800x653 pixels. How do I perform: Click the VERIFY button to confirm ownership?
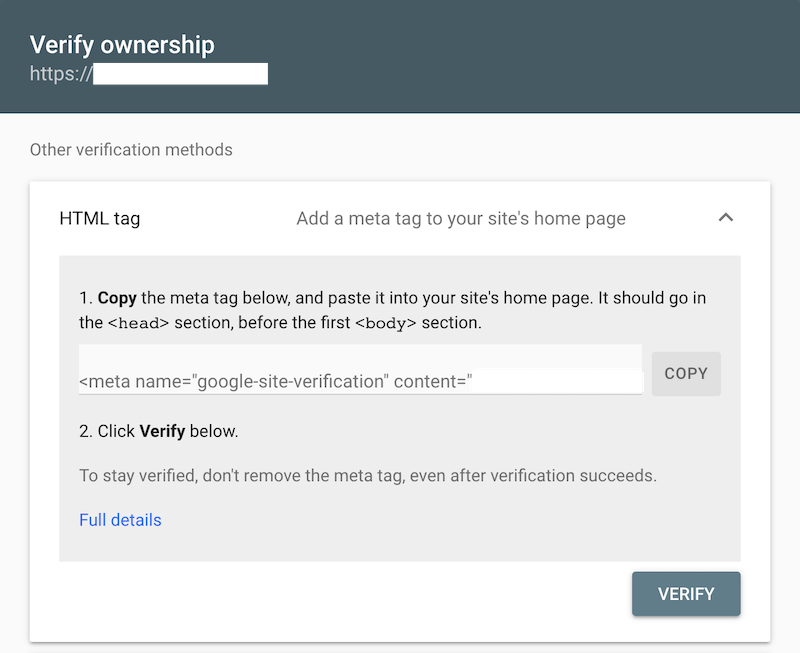pos(686,593)
